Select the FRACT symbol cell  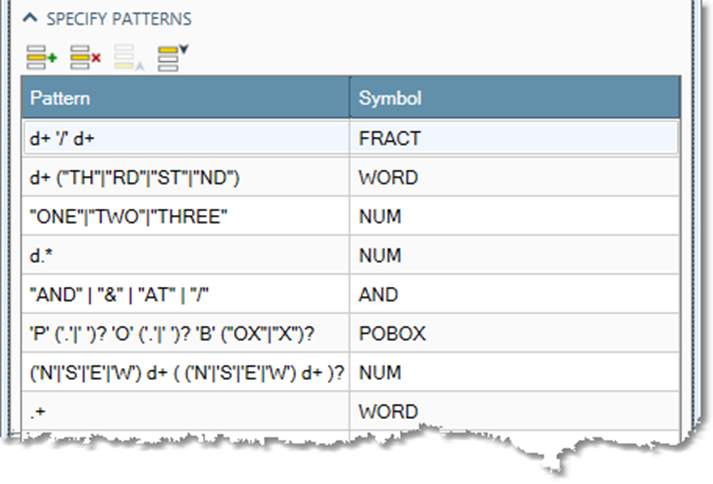pyautogui.click(x=514, y=138)
